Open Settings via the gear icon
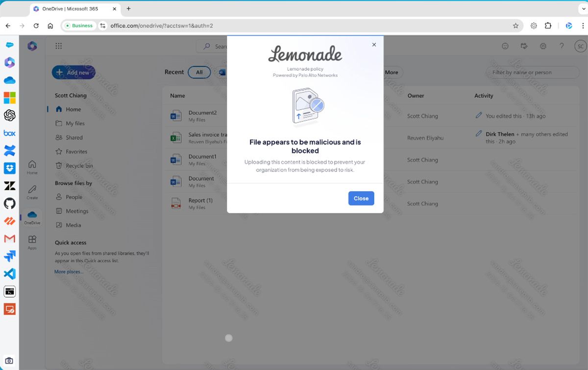The width and height of the screenshot is (588, 370). [x=543, y=46]
